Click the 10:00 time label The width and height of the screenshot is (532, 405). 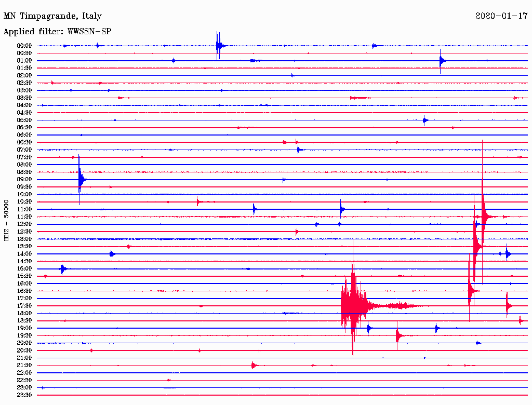point(24,195)
